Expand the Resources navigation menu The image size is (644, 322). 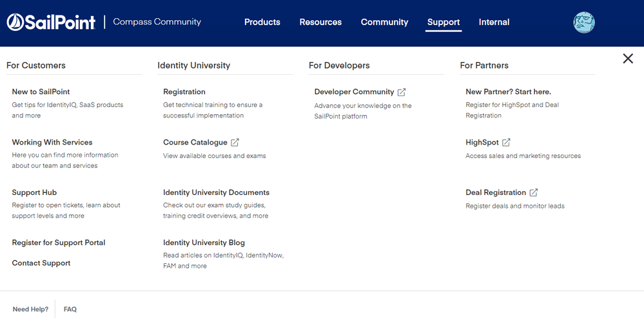click(320, 22)
